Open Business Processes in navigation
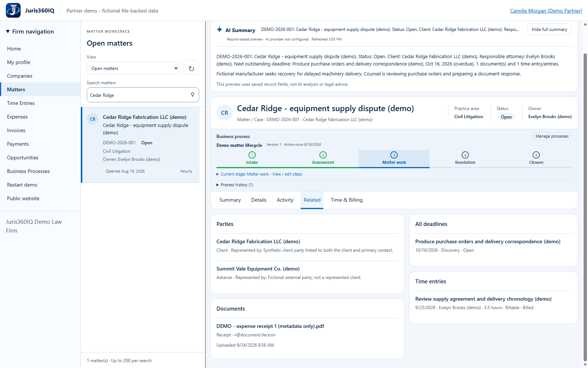 click(x=40, y=171)
